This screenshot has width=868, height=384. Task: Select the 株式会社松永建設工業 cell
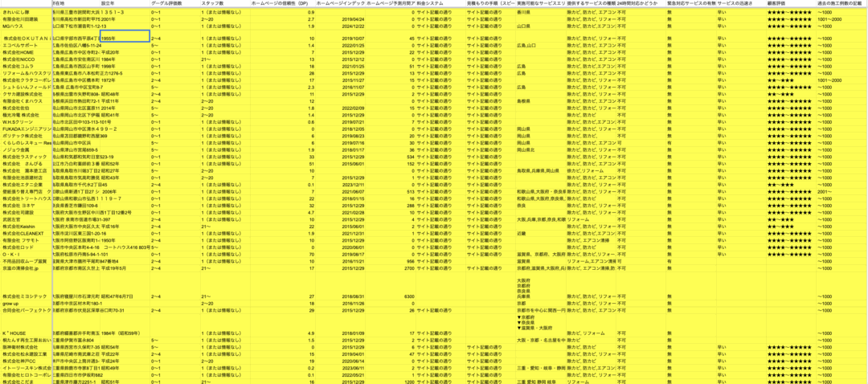tap(26, 353)
